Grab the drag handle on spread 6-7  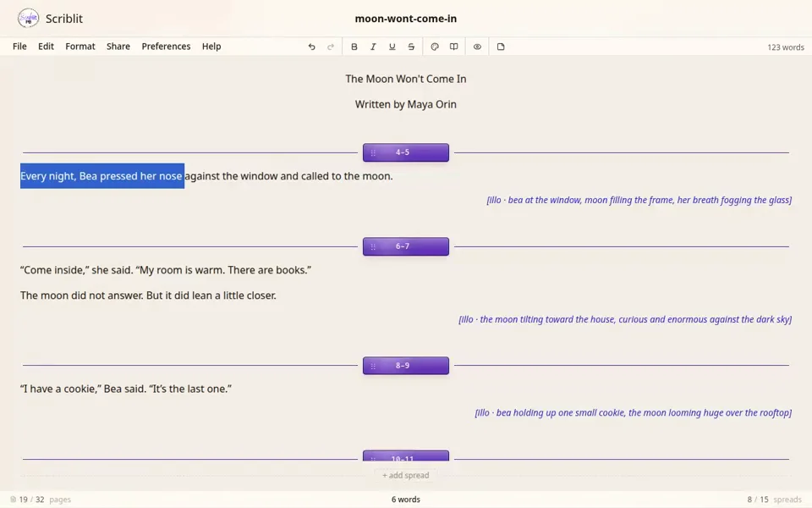(373, 246)
